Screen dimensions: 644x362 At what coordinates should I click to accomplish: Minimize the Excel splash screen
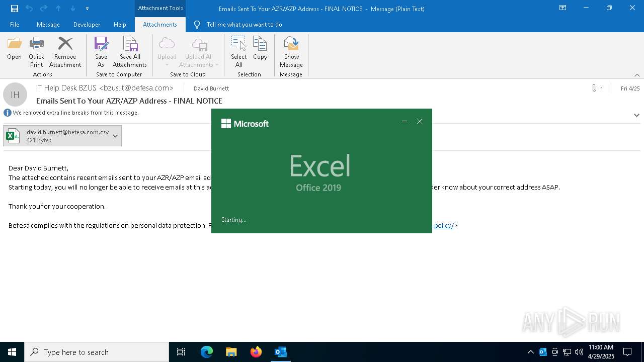(405, 121)
